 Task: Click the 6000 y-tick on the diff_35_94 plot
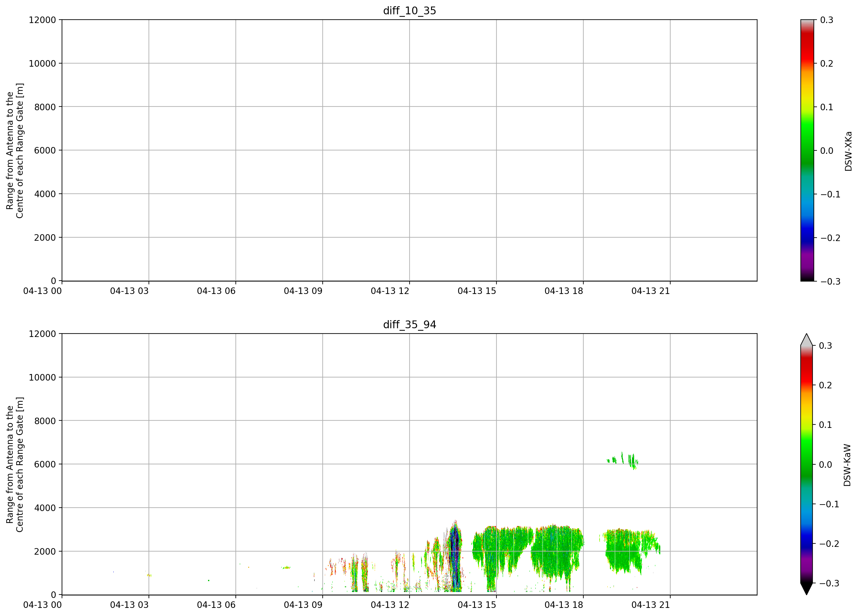click(45, 465)
